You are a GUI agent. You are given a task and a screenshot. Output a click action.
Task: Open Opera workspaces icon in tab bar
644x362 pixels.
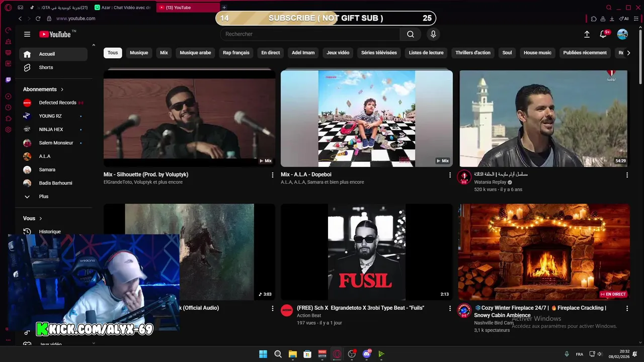point(20,8)
